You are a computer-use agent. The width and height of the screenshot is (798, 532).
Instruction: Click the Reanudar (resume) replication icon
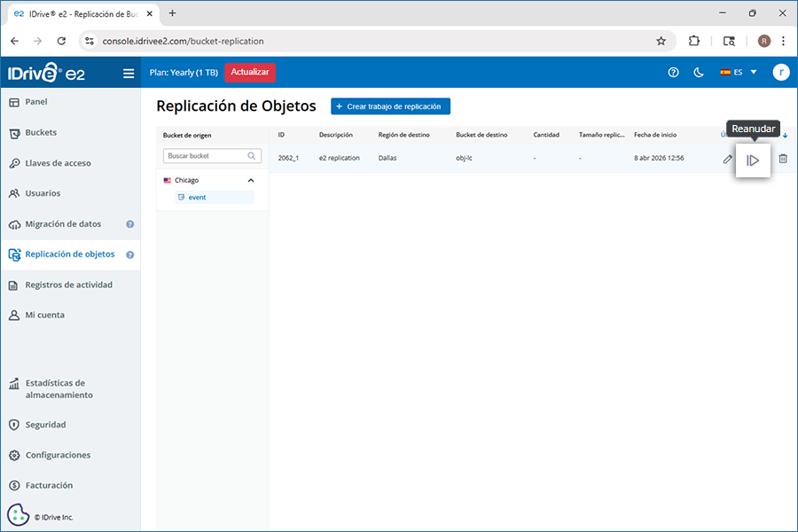[753, 160]
